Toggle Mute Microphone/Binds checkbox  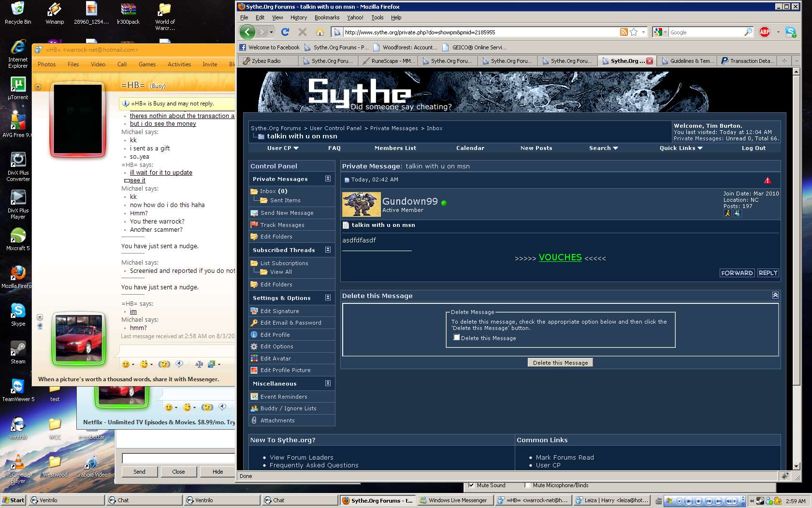click(528, 485)
